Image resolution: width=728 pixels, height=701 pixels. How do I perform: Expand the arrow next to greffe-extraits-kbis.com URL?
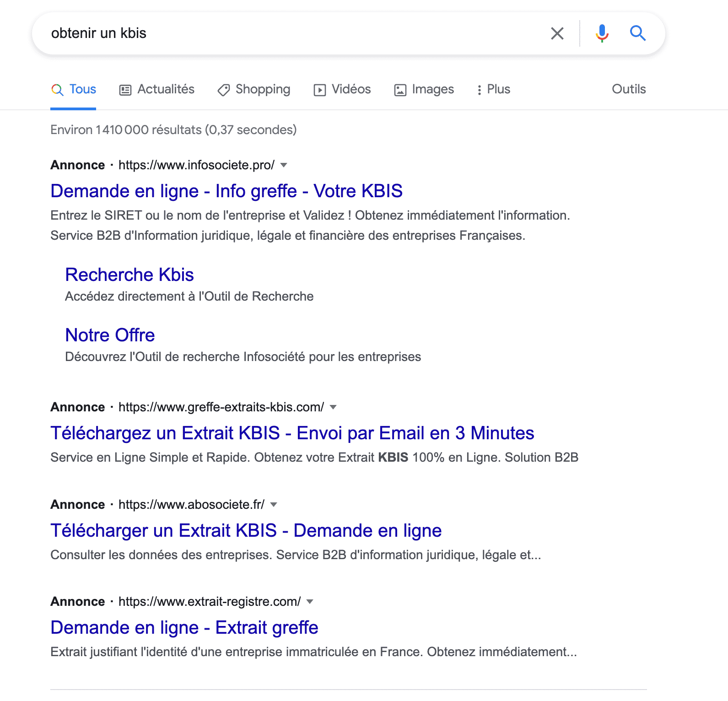coord(333,407)
